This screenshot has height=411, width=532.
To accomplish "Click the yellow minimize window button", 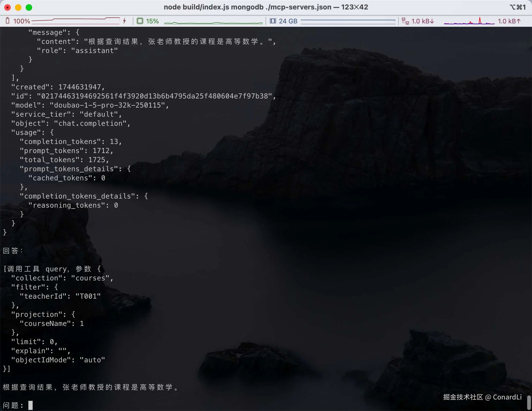I will [x=18, y=7].
